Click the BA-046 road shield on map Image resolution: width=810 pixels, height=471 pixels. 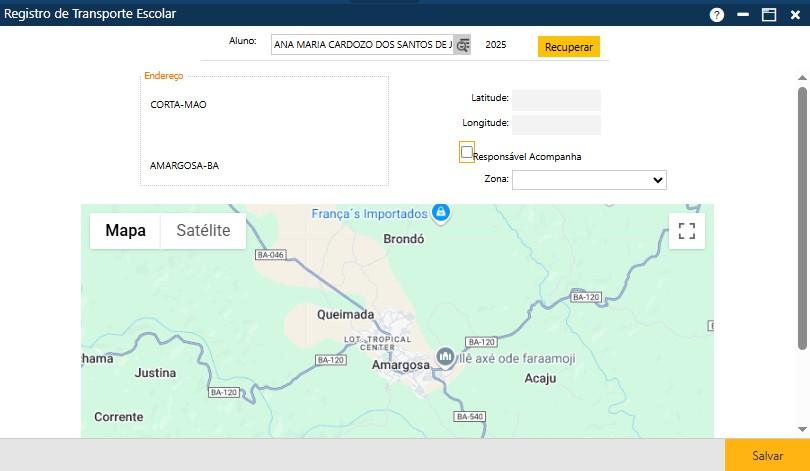[270, 255]
